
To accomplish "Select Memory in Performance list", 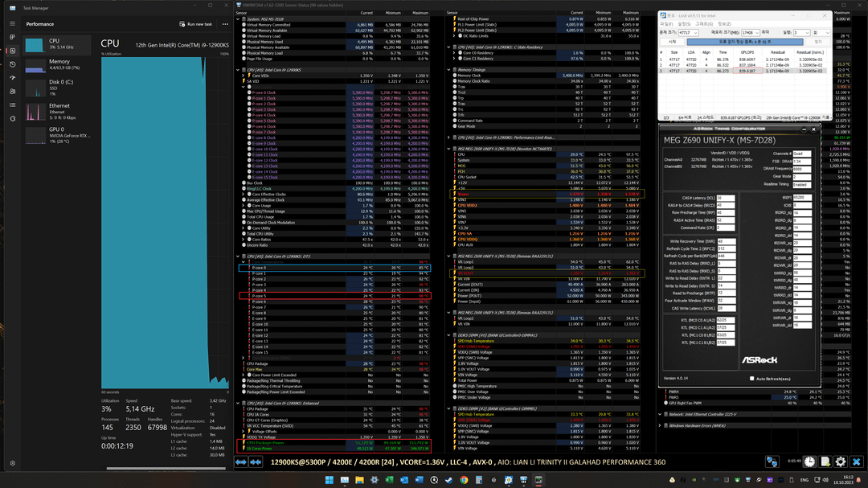I will 57,65.
